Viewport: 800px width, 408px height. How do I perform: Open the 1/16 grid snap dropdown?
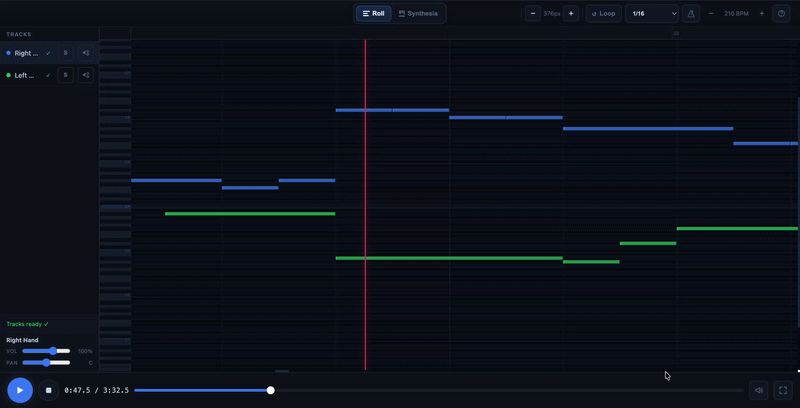(652, 14)
